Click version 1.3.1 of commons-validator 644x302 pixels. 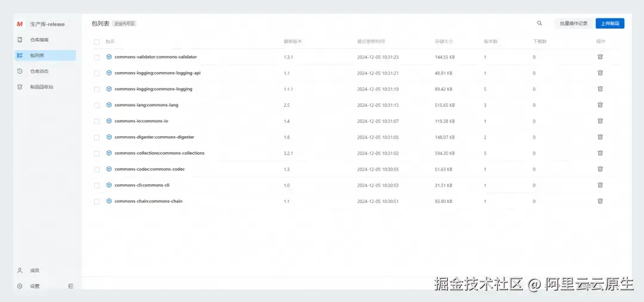click(x=289, y=57)
